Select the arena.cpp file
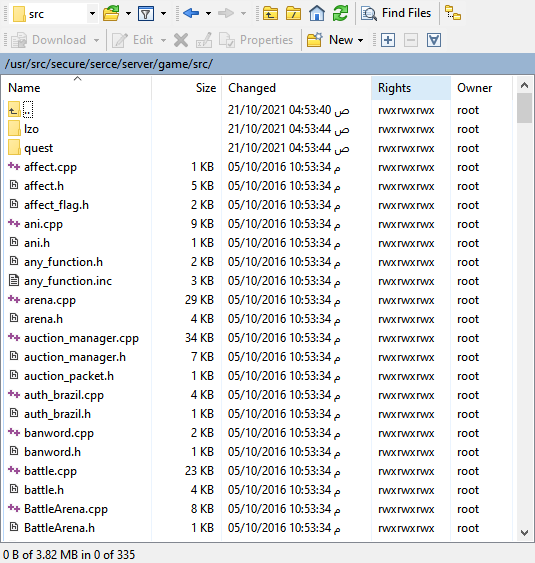 (50, 300)
